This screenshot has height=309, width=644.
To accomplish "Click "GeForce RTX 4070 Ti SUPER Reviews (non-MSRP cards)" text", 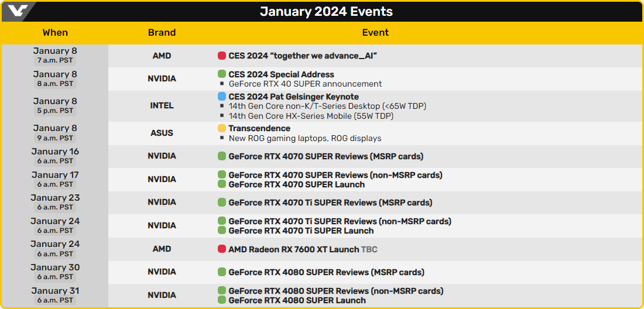I will 340,222.
